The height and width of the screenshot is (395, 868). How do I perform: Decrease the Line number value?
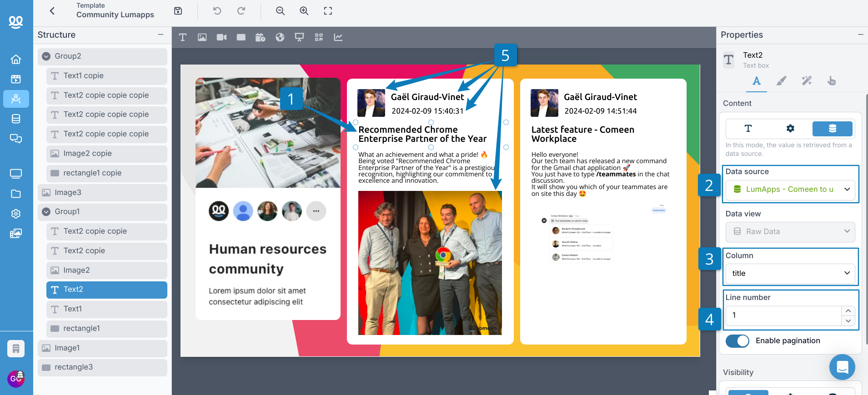(848, 321)
